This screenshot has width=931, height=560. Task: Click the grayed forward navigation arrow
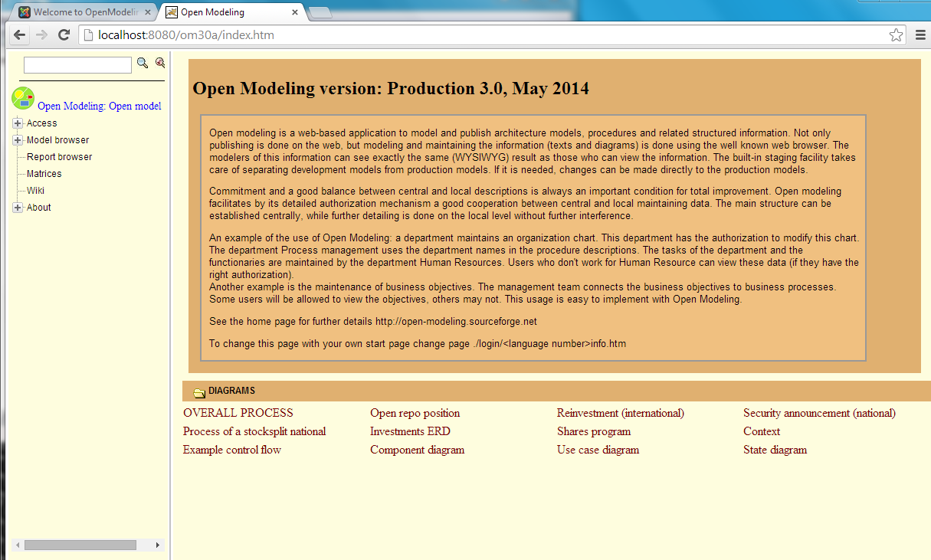tap(41, 34)
